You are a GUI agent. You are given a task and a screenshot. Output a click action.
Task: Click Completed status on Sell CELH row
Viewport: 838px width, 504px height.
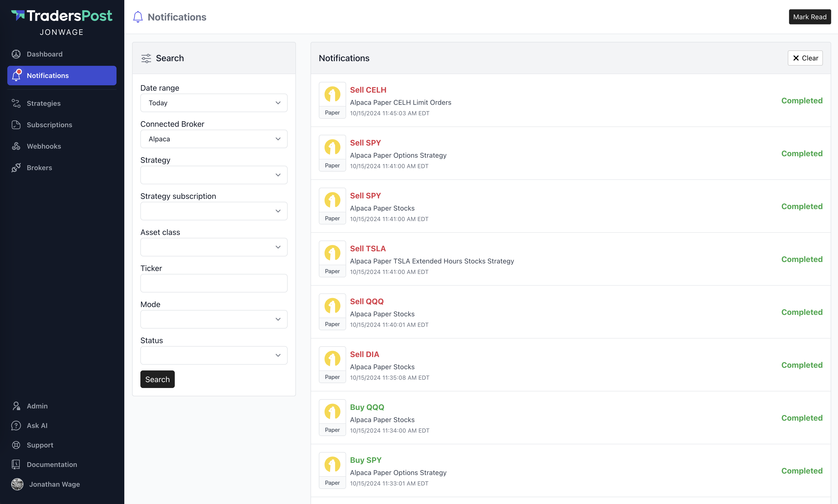point(802,100)
